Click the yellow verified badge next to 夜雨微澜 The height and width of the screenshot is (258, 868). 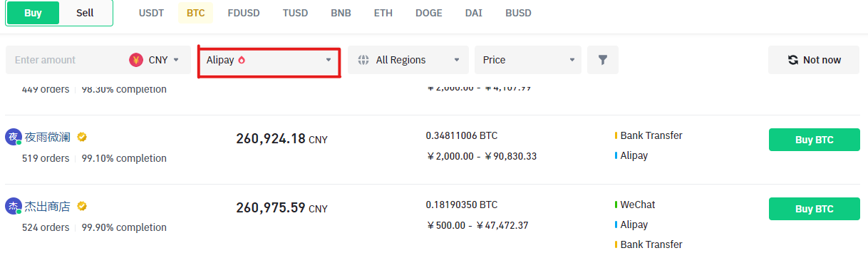point(82,137)
